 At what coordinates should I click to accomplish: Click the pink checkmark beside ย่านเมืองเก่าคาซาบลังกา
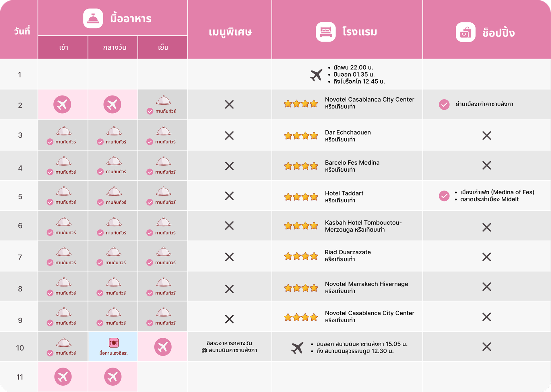point(444,104)
